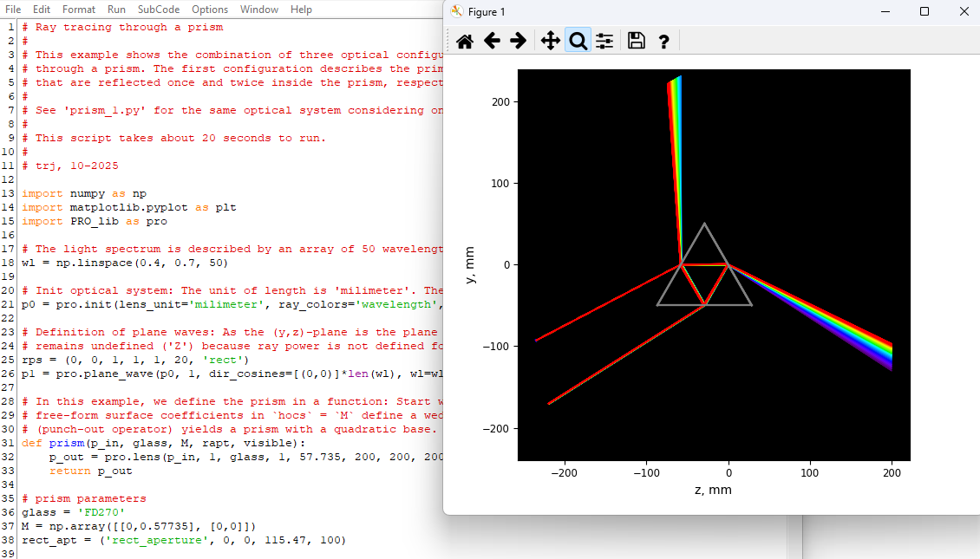Open the Window menu
Viewport: 980px width, 559px height.
259,10
